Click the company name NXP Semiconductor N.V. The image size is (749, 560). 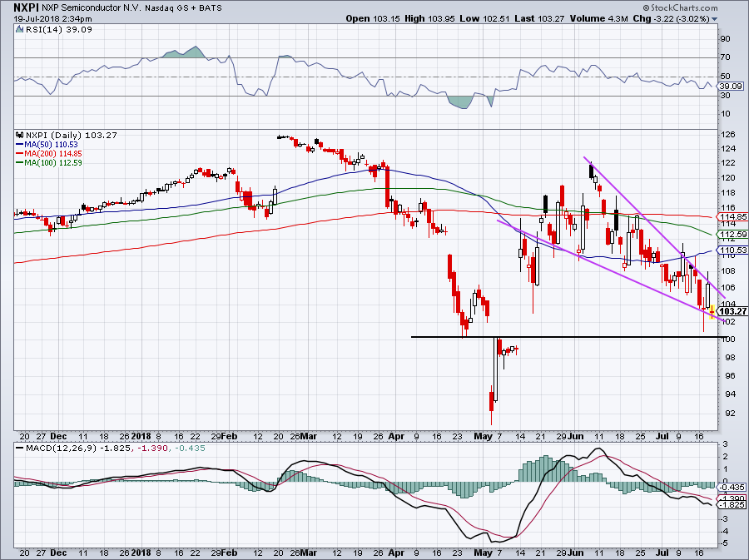tap(92, 8)
